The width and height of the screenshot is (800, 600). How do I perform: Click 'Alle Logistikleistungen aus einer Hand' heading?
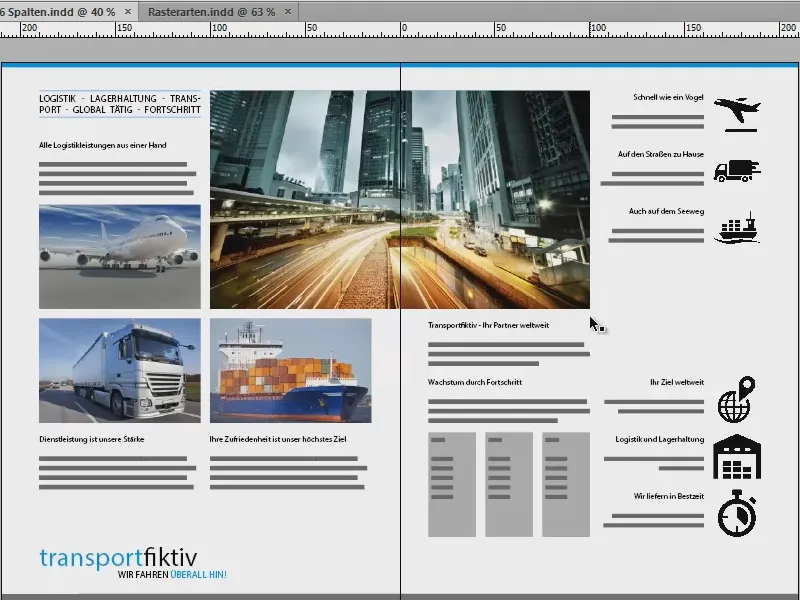103,145
